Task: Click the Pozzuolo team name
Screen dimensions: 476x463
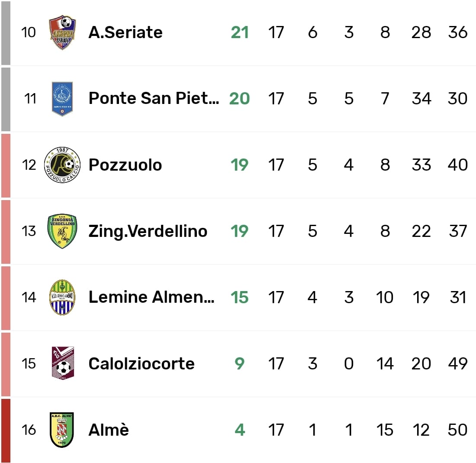Action: point(125,165)
